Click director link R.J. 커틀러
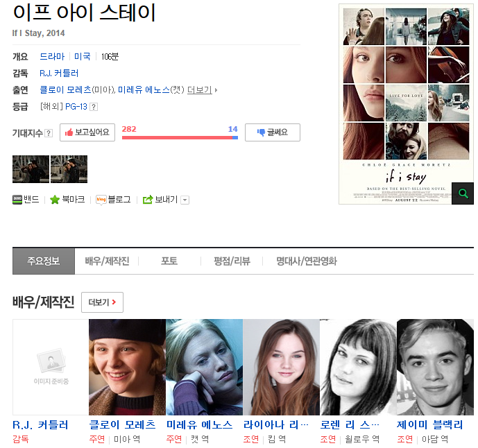 point(59,73)
